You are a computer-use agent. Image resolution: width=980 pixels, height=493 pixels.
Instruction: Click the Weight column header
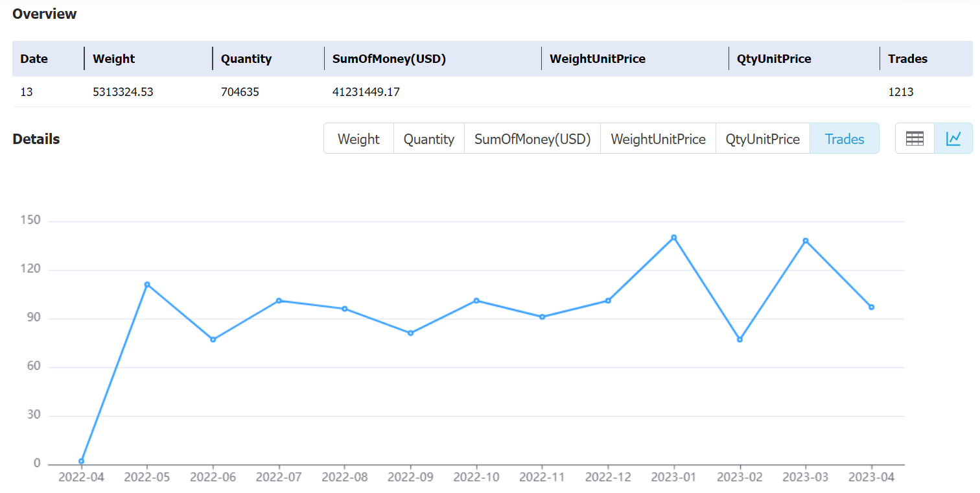pos(114,58)
